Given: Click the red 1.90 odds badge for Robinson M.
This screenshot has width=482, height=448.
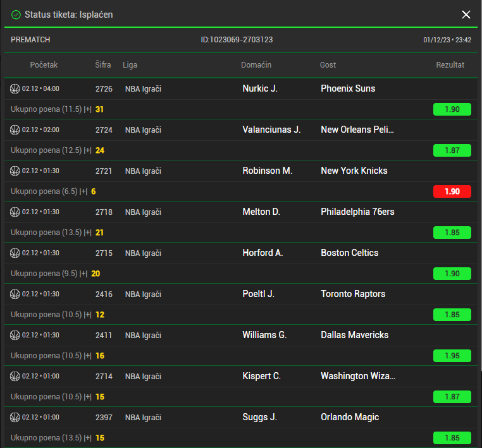Looking at the screenshot, I should [x=452, y=191].
